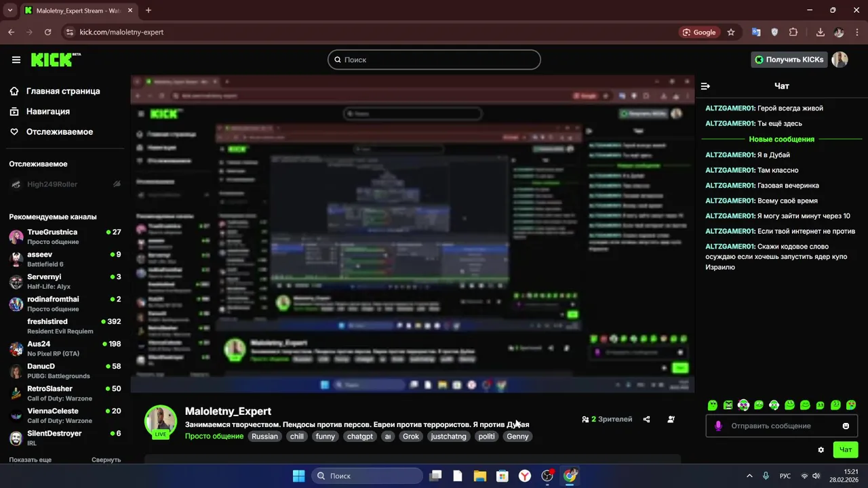Viewport: 868px width, 488px height.
Task: Click the chatgpt tag
Action: click(360, 436)
